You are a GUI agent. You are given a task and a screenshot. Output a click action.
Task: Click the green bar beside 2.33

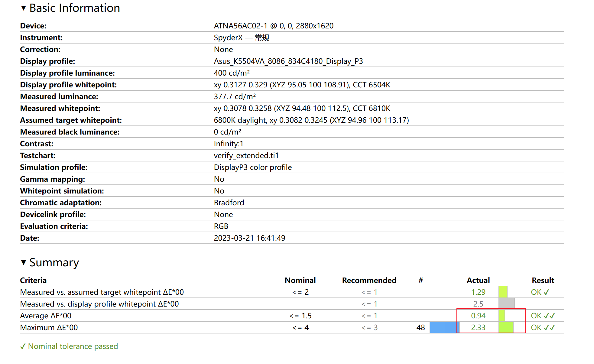pos(506,327)
